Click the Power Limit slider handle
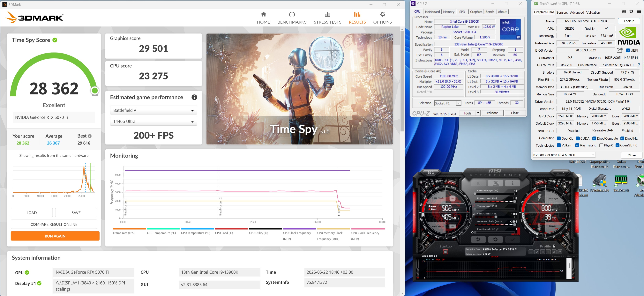Viewport: 644px width, 296px height. 514,202
